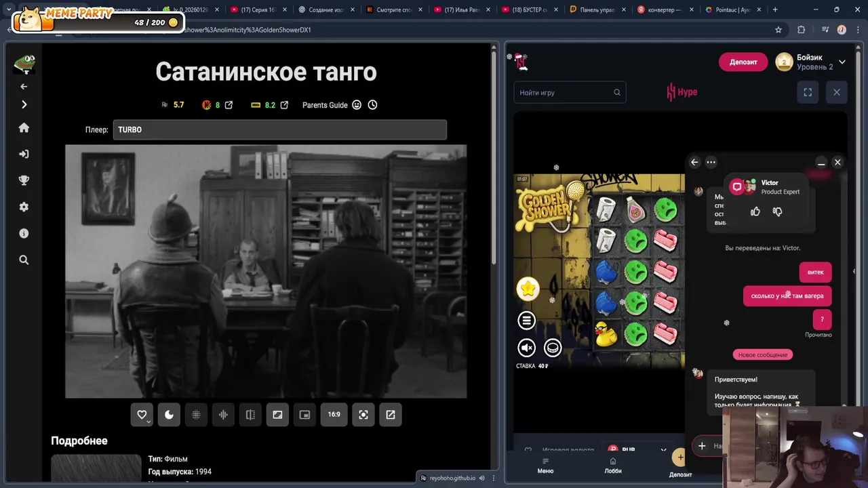Minimize the support chat window
868x488 pixels.
tap(821, 163)
